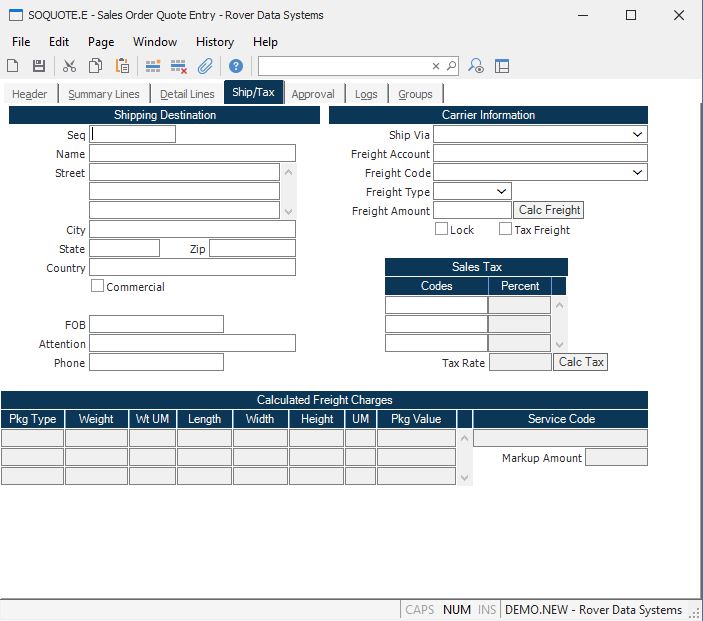Open attachments with the paperclip icon
The image size is (703, 621).
point(205,66)
